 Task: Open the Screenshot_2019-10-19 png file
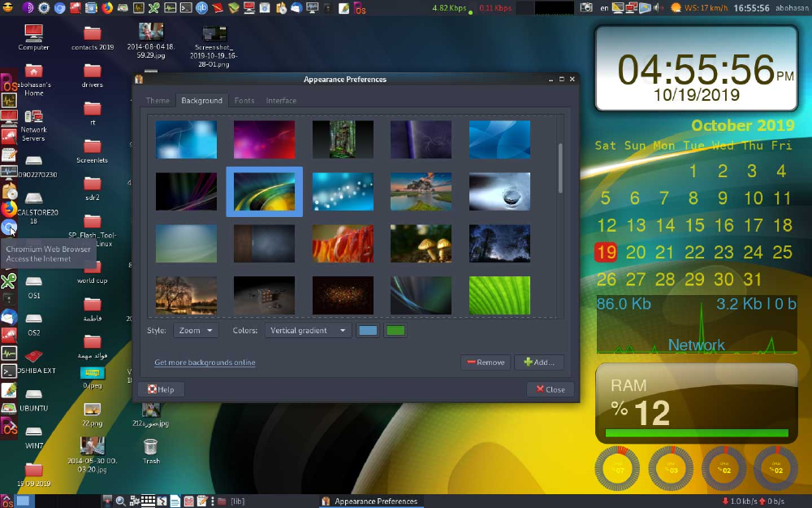214,46
